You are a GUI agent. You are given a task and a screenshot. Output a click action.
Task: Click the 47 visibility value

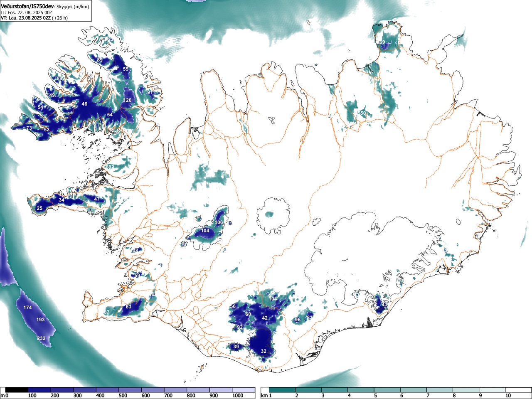pos(97,199)
